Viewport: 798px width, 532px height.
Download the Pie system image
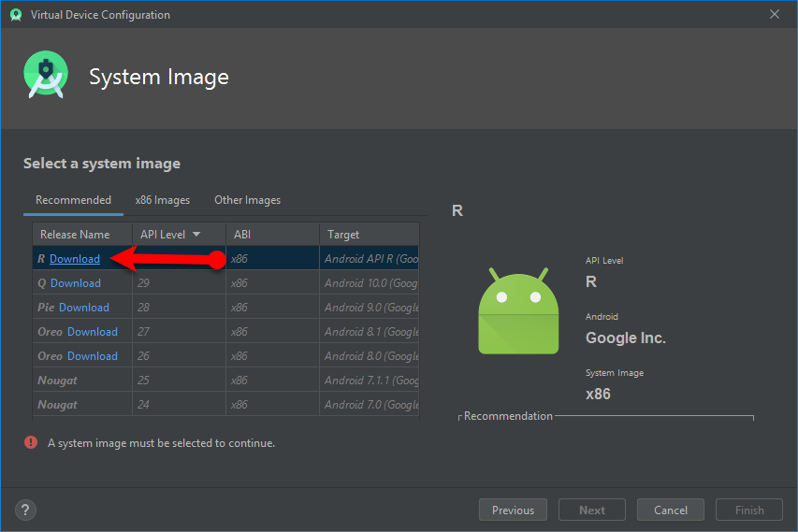click(x=84, y=308)
